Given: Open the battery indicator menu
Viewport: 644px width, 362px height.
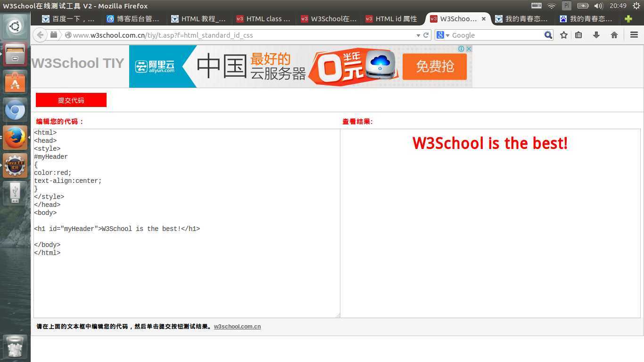Looking at the screenshot, I should (x=583, y=6).
